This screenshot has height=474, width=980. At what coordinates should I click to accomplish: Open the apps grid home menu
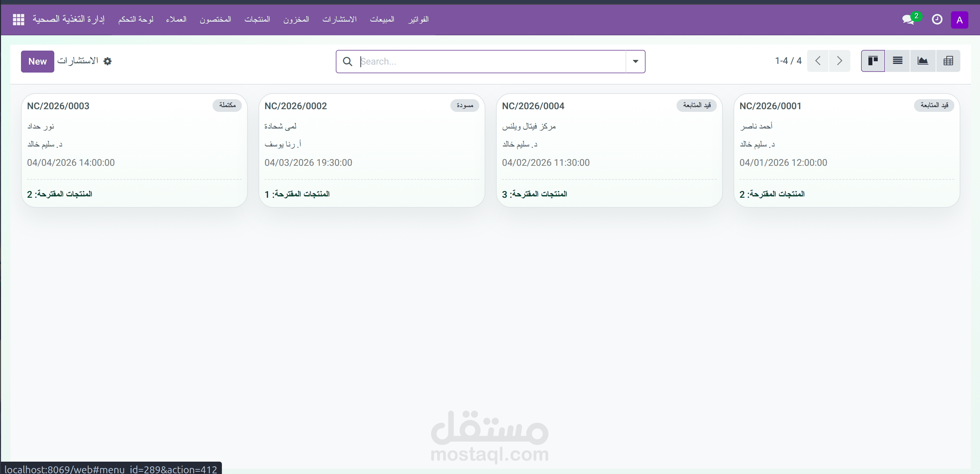point(18,19)
